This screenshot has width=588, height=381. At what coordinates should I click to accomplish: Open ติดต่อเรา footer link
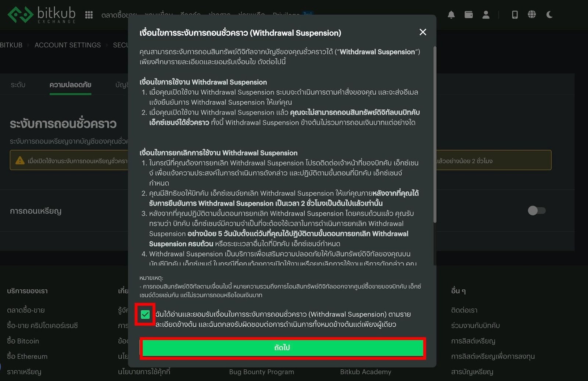464,310
